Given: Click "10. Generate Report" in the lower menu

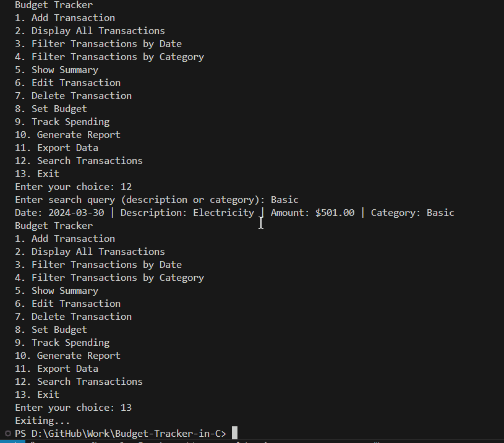Looking at the screenshot, I should click(x=67, y=356).
